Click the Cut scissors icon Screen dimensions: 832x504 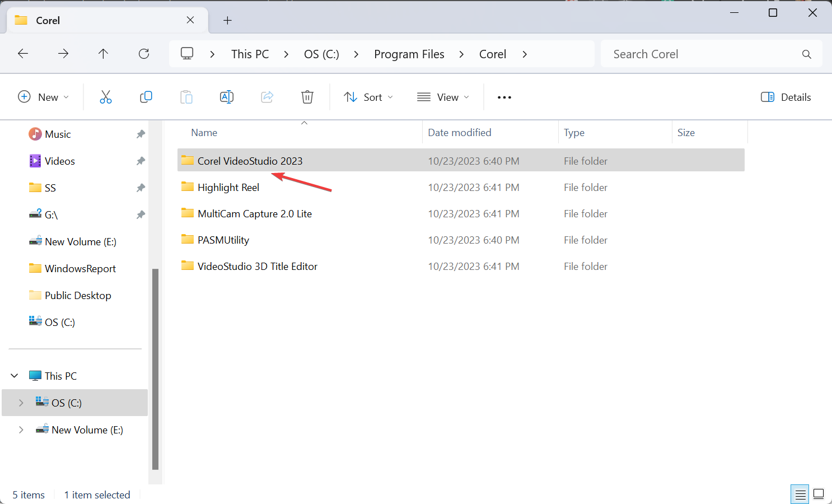pos(106,97)
